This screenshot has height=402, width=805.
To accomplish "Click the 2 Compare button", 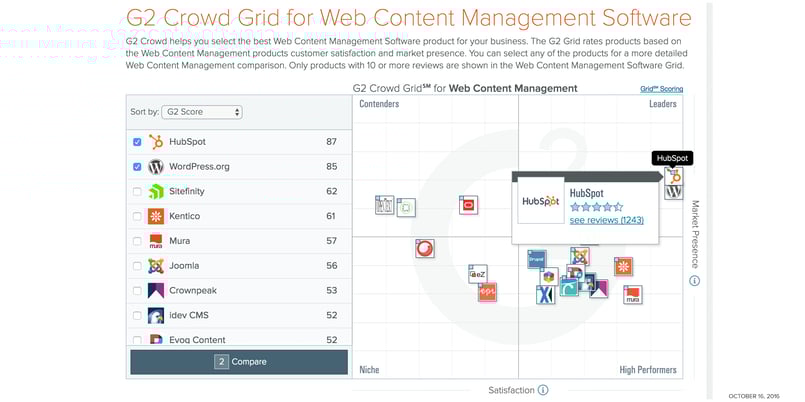I will click(x=239, y=362).
